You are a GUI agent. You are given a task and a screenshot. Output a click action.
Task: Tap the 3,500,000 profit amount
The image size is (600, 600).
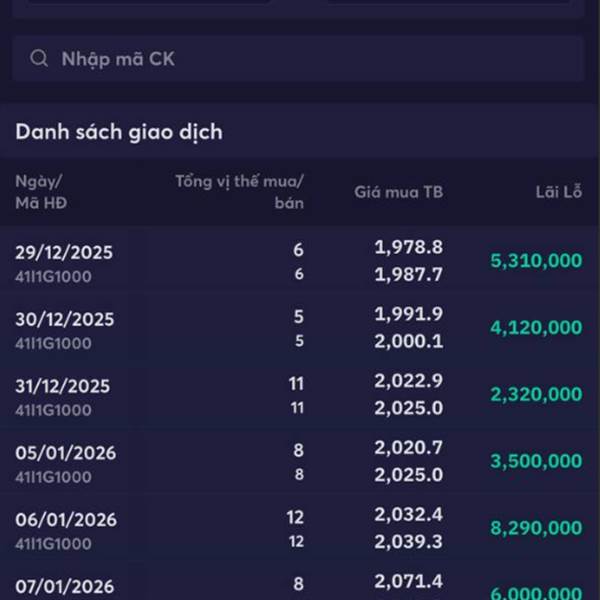click(535, 462)
